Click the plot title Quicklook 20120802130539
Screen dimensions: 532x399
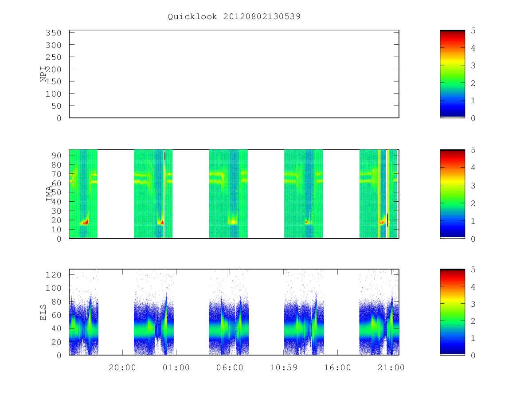(x=234, y=17)
